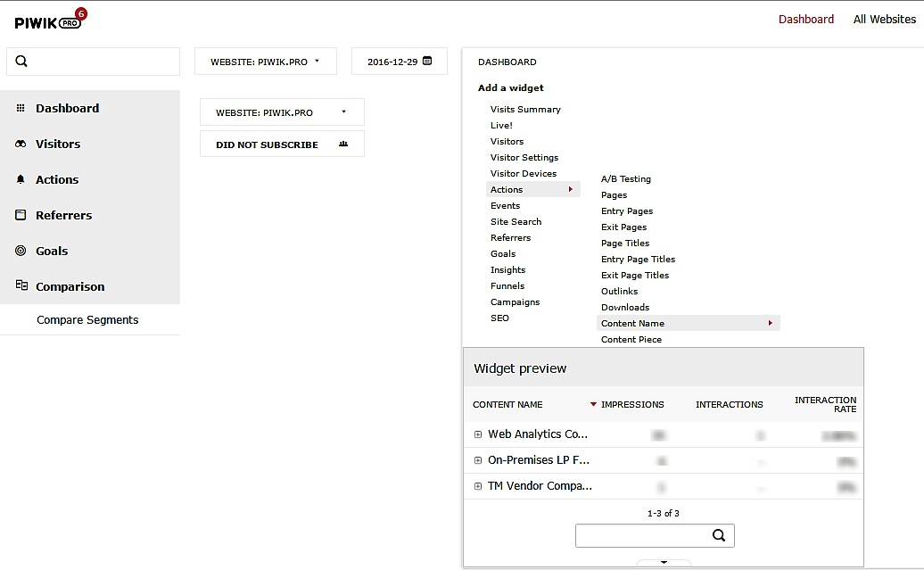The image size is (924, 570).
Task: Open the Content Name submenu
Action: click(x=631, y=323)
